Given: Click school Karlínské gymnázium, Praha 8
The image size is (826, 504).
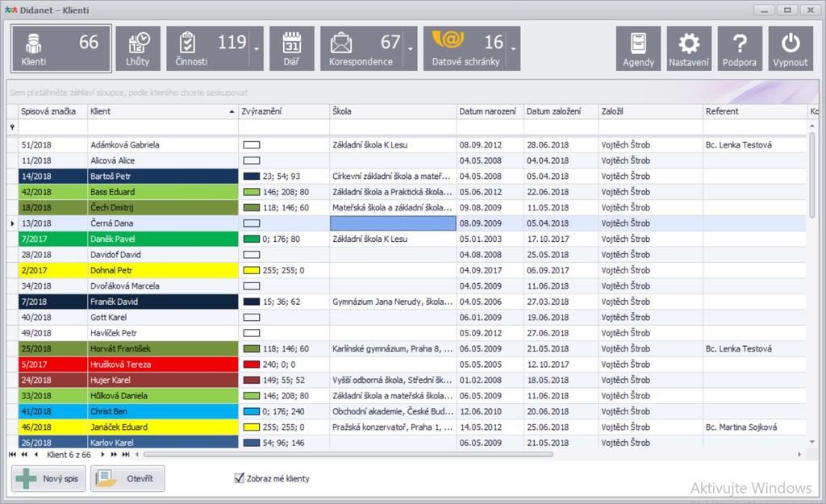Looking at the screenshot, I should click(x=393, y=348).
